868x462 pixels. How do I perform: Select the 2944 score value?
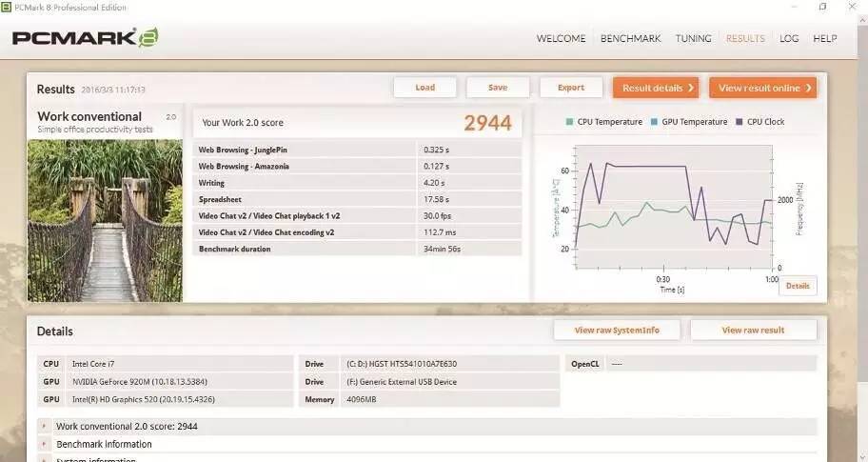click(x=487, y=123)
